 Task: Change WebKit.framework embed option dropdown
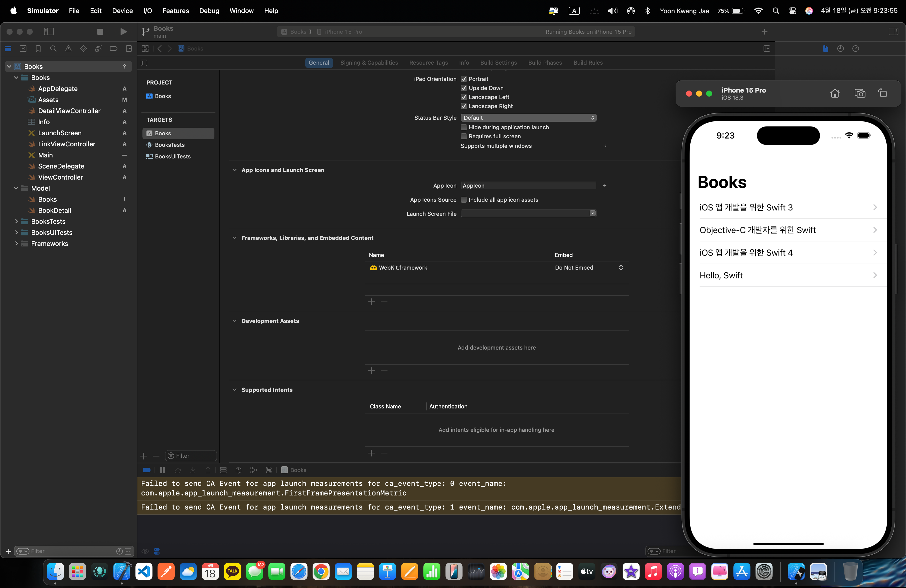588,268
